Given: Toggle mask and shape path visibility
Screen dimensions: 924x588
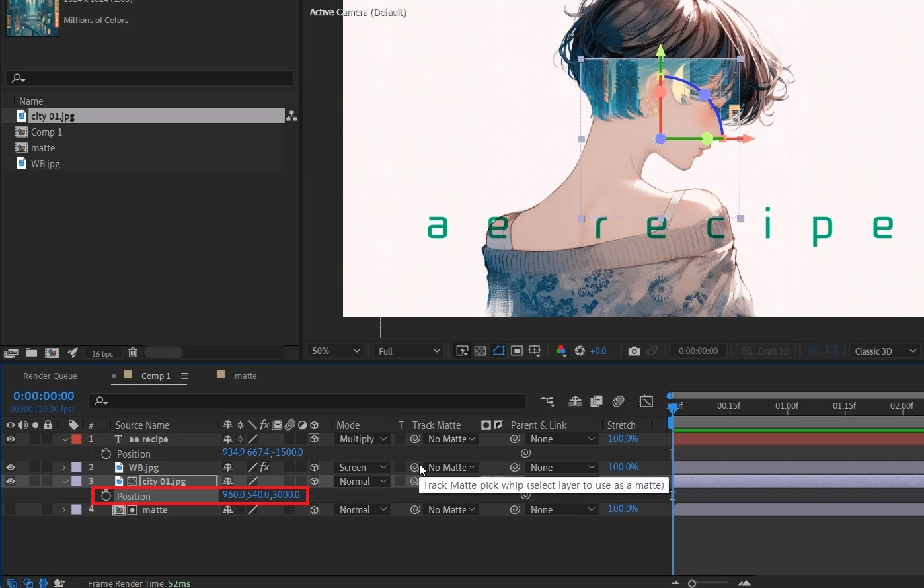Looking at the screenshot, I should point(498,351).
